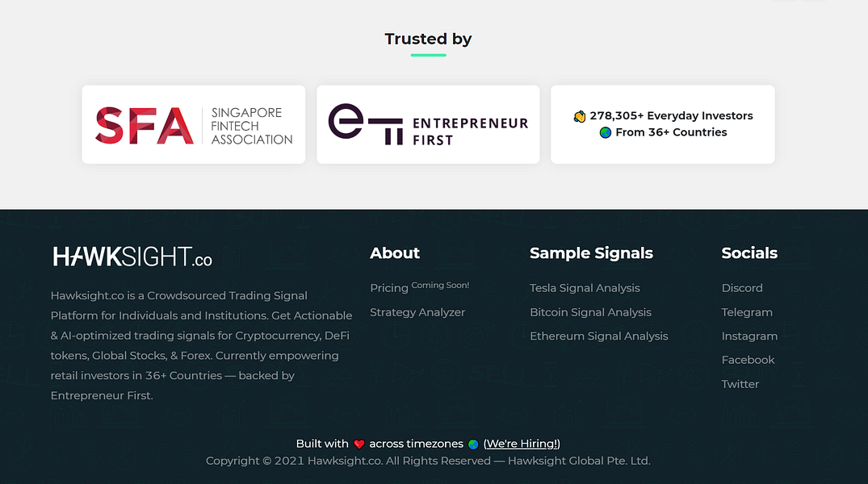Click the heart icon in Built with love
868x484 pixels.
tap(359, 443)
